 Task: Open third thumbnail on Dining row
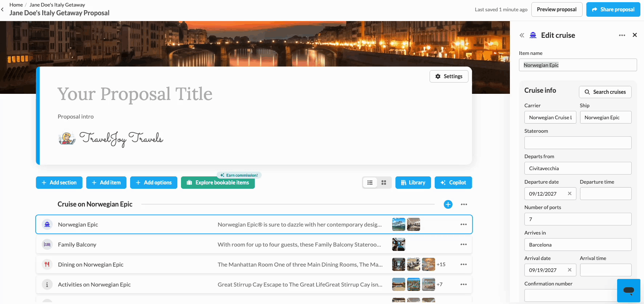428,264
